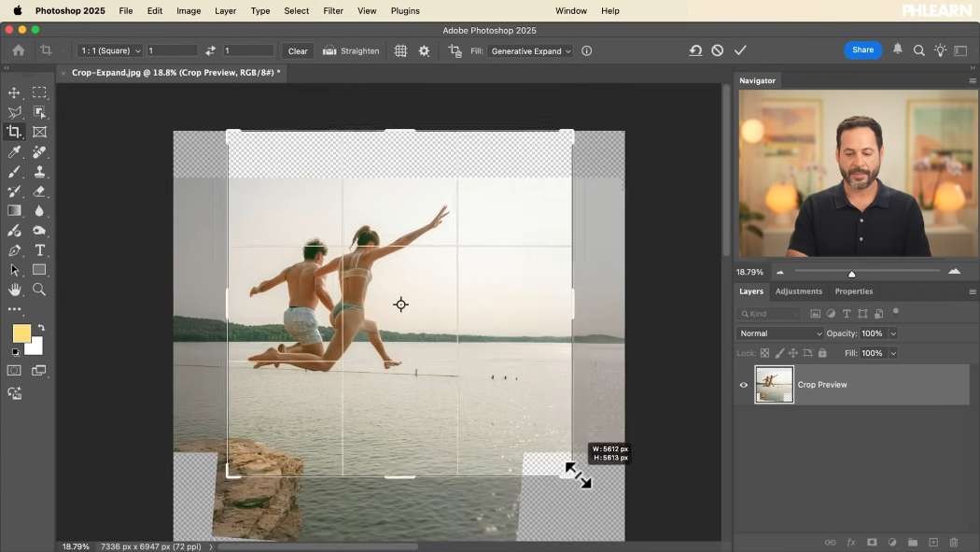Image resolution: width=980 pixels, height=552 pixels.
Task: Reset default foreground and background colors
Action: (x=16, y=353)
